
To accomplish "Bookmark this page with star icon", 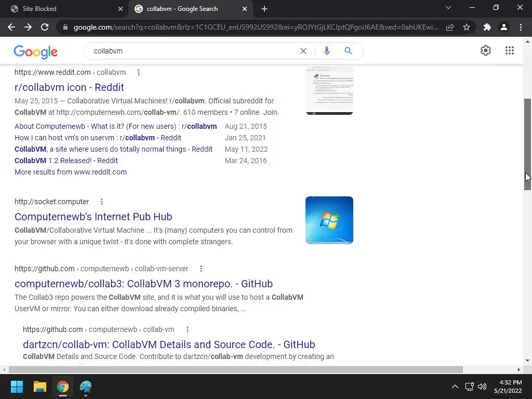I will pos(467,27).
